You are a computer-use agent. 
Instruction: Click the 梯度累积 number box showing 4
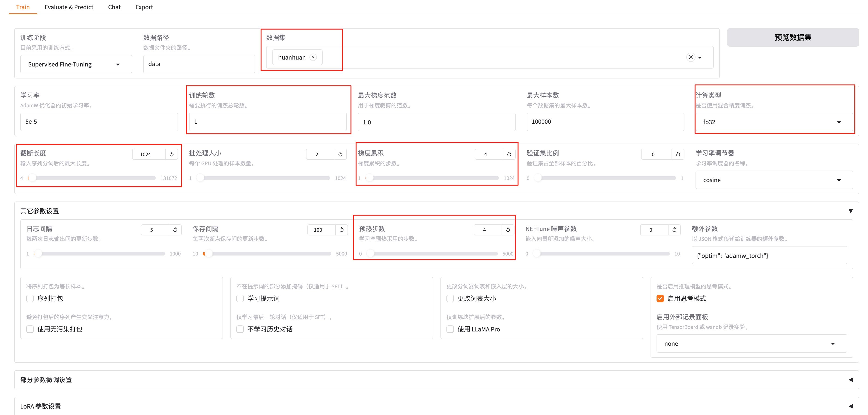click(489, 154)
